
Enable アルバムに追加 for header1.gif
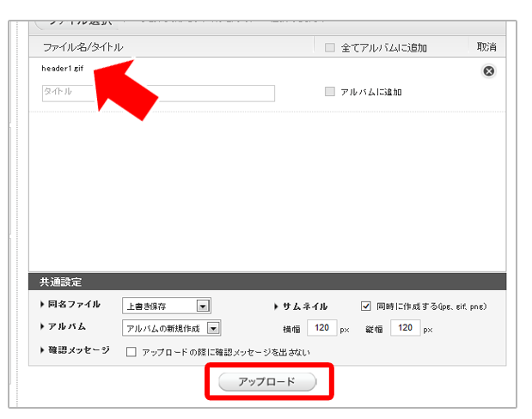pos(330,92)
